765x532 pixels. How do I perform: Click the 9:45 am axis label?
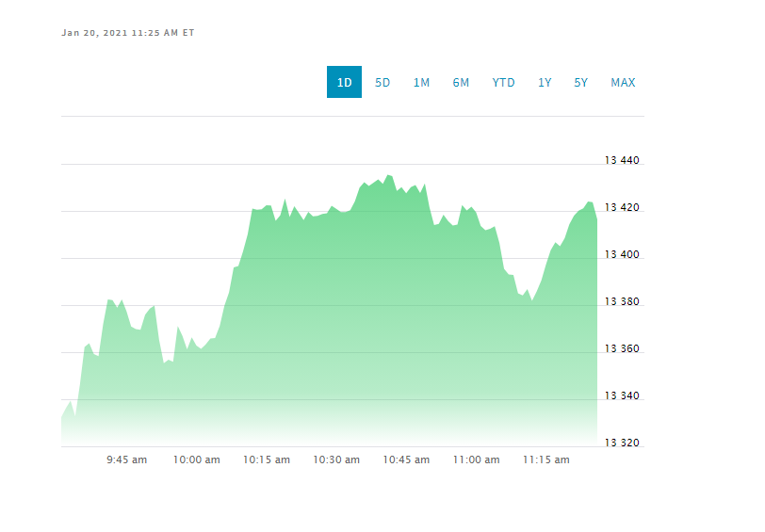127,459
